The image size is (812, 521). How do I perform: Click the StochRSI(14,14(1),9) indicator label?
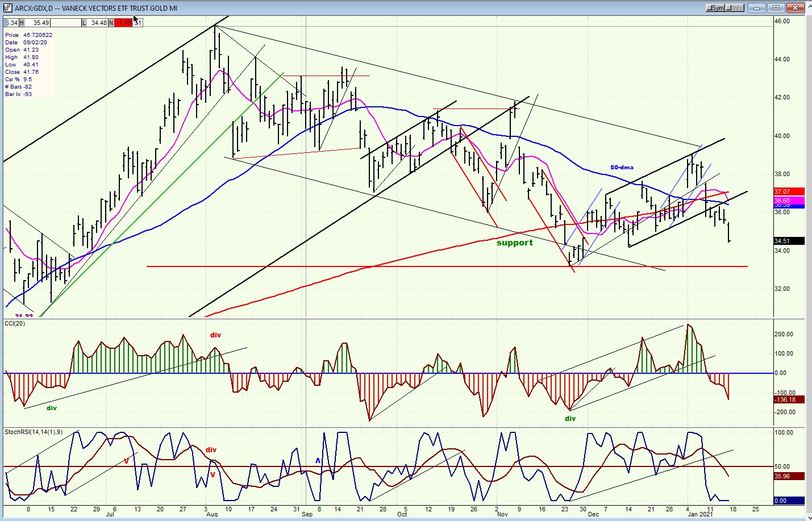tap(34, 432)
